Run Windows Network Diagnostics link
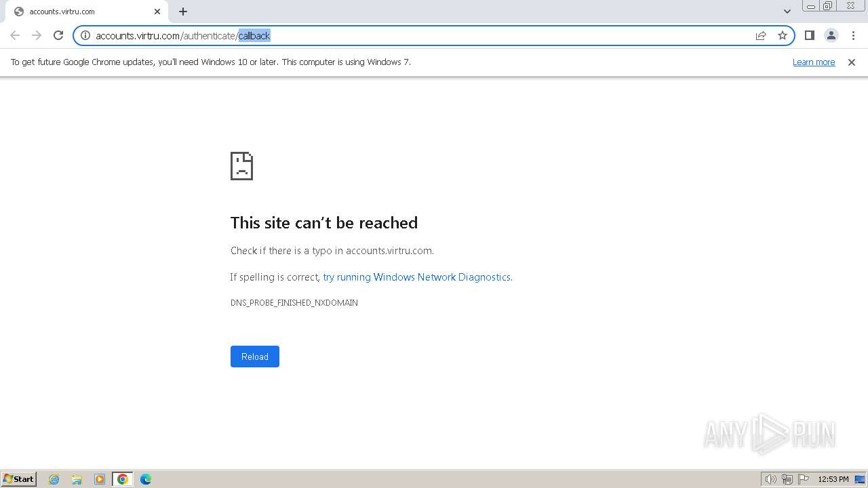The width and height of the screenshot is (868, 488). (417, 277)
